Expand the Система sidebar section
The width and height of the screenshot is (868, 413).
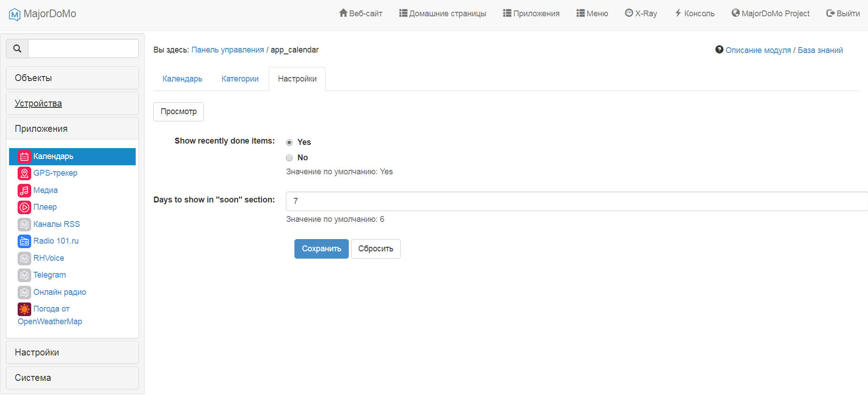[x=72, y=378]
